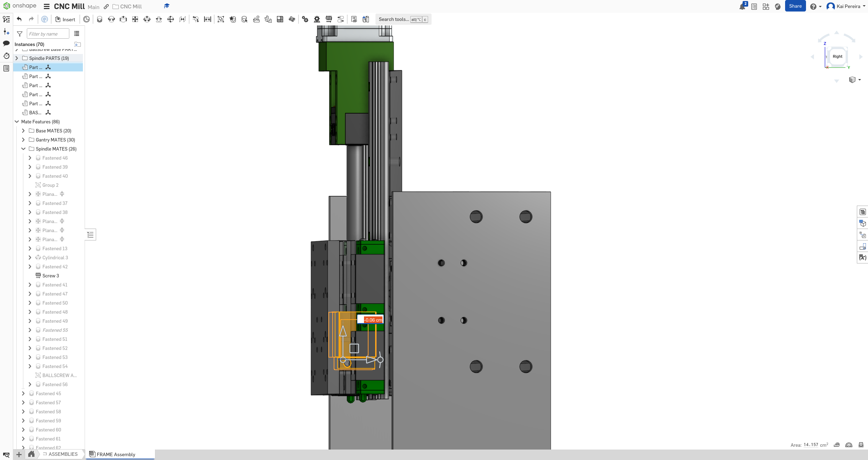Screen dimensions: 868x460
Task: Open the Screw relation tool
Action: coord(328,19)
